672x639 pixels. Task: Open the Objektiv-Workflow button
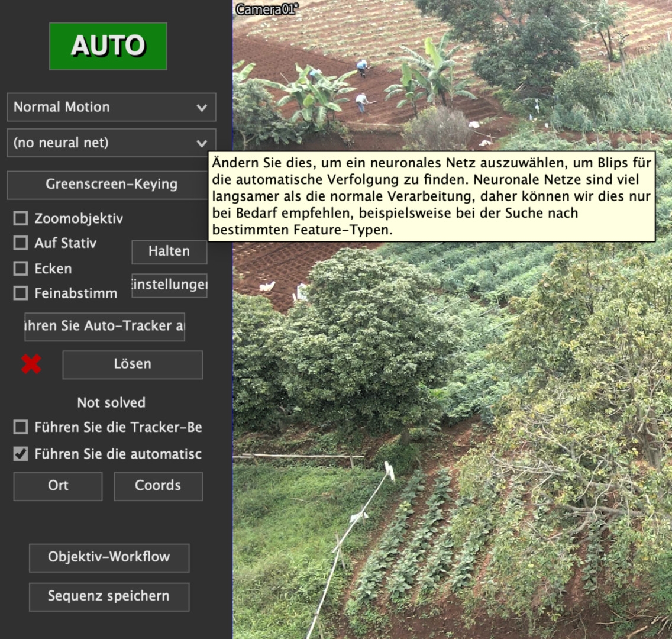pos(109,557)
